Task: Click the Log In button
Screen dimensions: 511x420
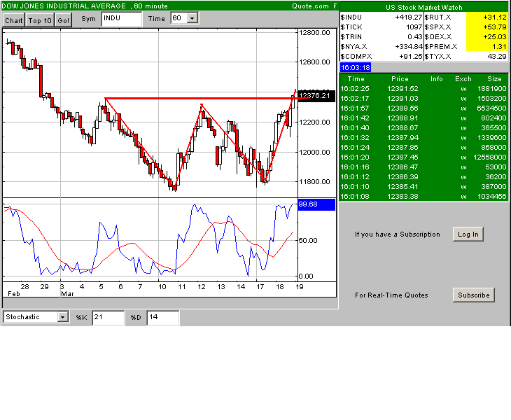Action: 468,234
